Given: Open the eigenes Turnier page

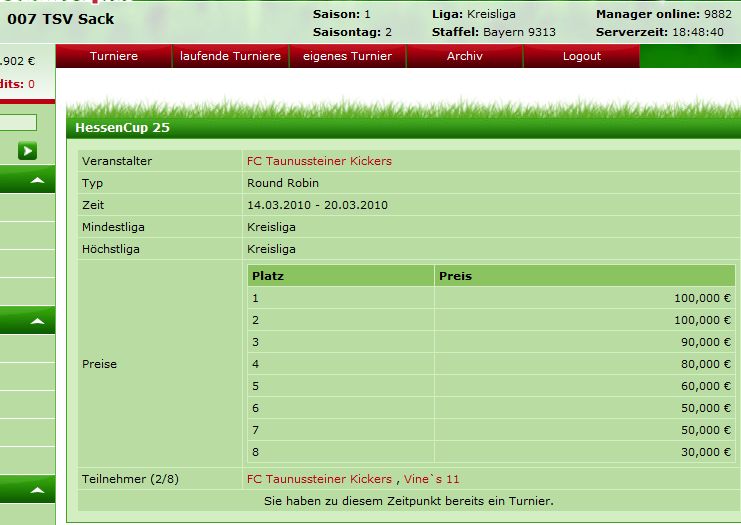Looking at the screenshot, I should [x=347, y=57].
